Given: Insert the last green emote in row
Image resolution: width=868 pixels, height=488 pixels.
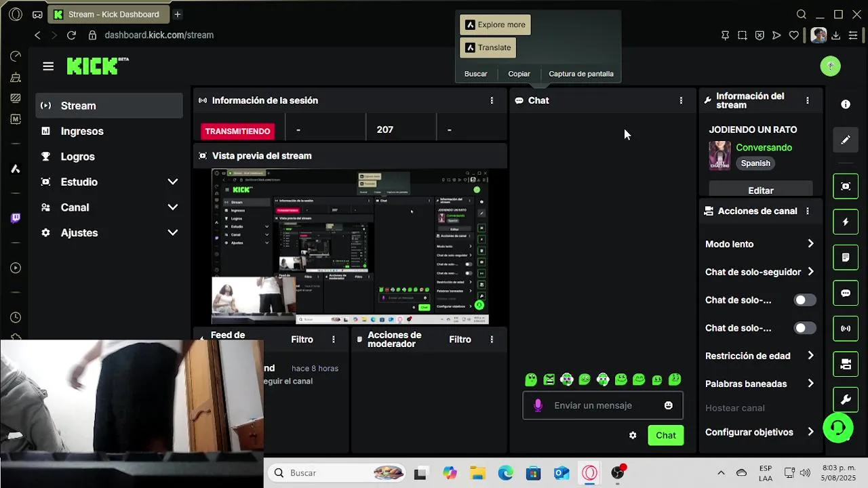Looking at the screenshot, I should pos(675,380).
